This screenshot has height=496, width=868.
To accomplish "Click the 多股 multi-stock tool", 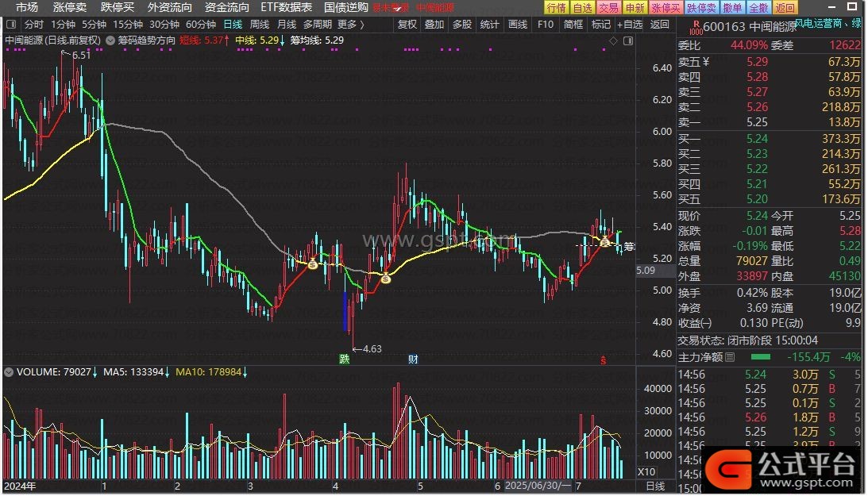I will (x=462, y=25).
